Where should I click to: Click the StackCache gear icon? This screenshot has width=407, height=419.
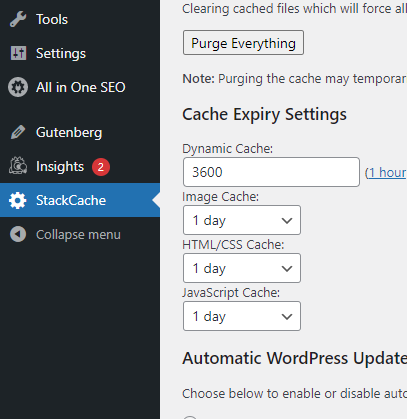[18, 200]
